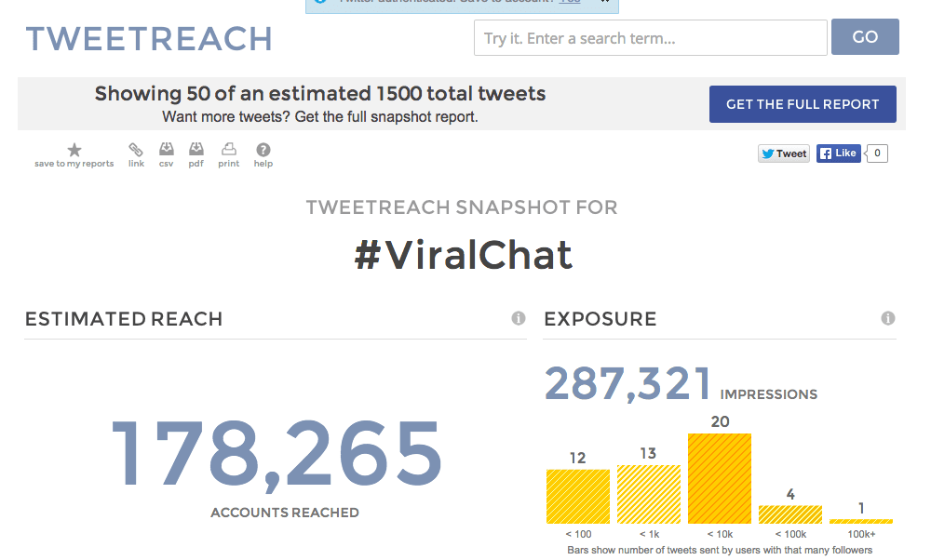Screen dimensions: 931x560
Task: Click the Facebook like count bubble
Action: click(x=877, y=153)
